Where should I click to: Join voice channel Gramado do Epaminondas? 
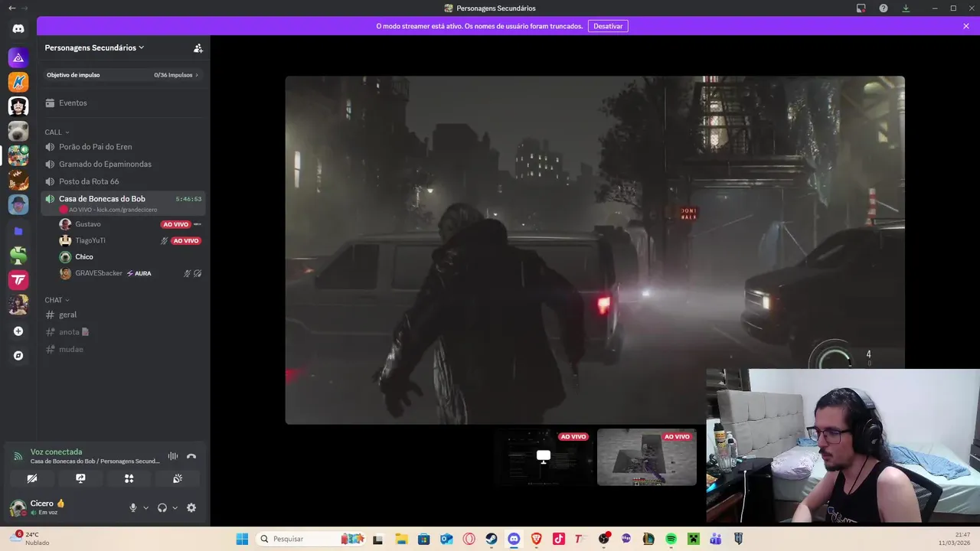click(x=123, y=164)
